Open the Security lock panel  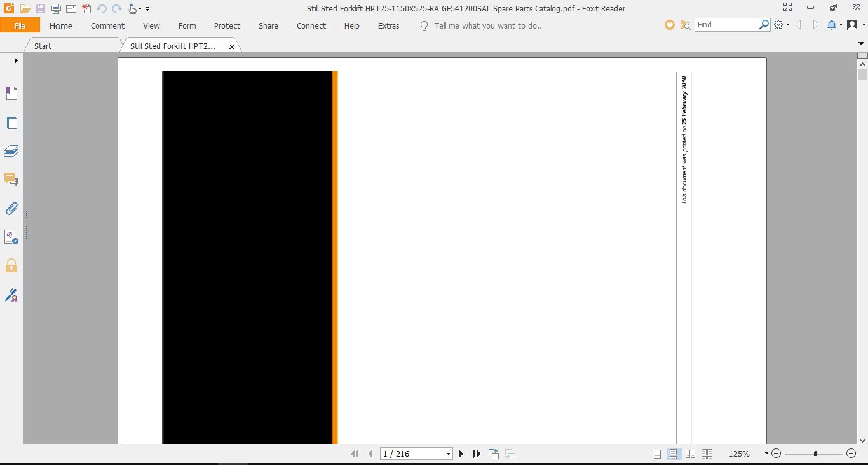coord(11,265)
